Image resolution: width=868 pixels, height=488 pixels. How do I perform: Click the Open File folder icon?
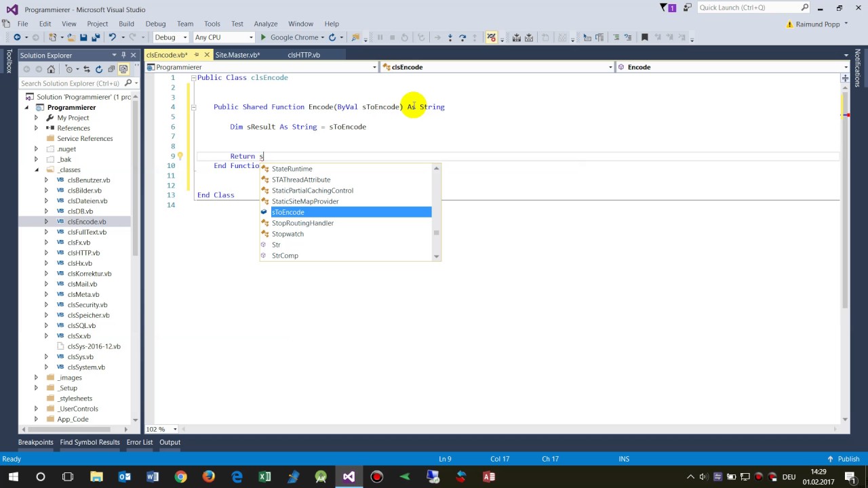click(x=71, y=37)
